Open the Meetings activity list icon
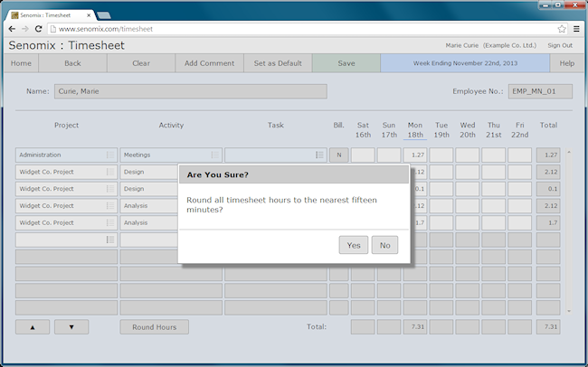The image size is (588, 367). 215,155
